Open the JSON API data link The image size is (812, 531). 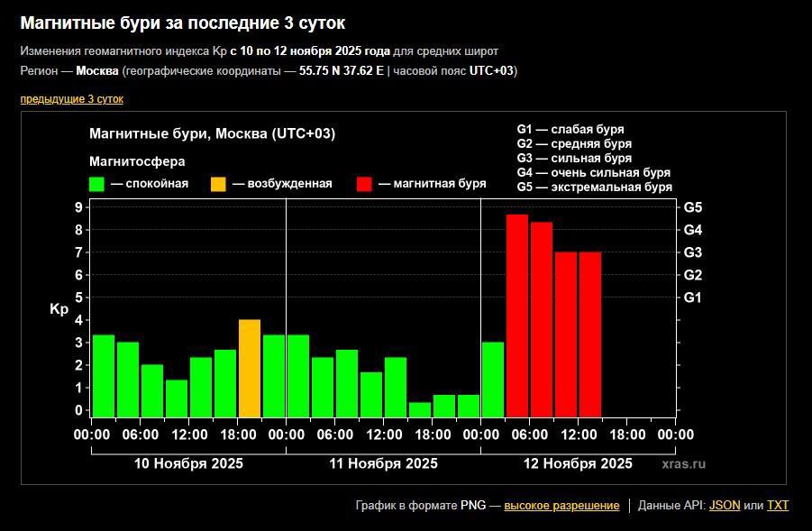coord(725,506)
